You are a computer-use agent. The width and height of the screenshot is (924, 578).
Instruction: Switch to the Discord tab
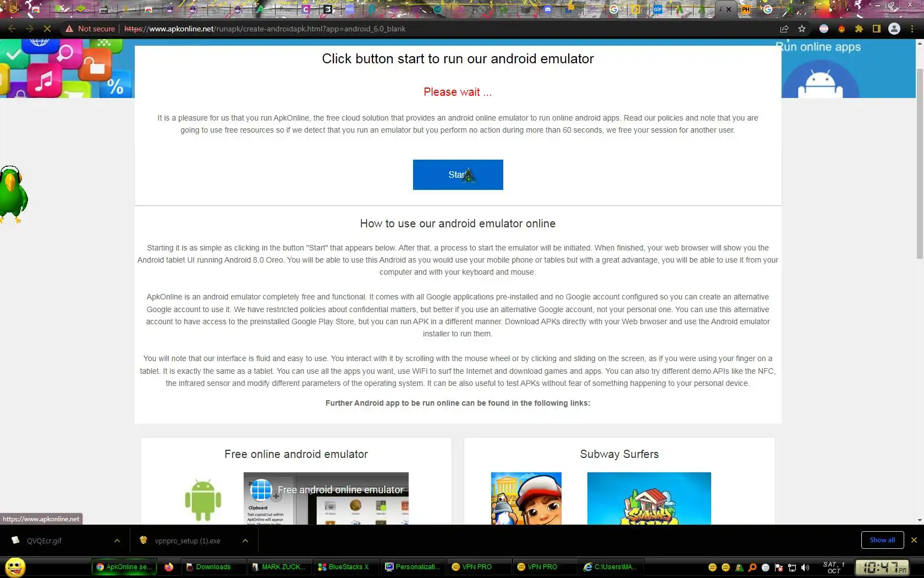pyautogui.click(x=547, y=9)
